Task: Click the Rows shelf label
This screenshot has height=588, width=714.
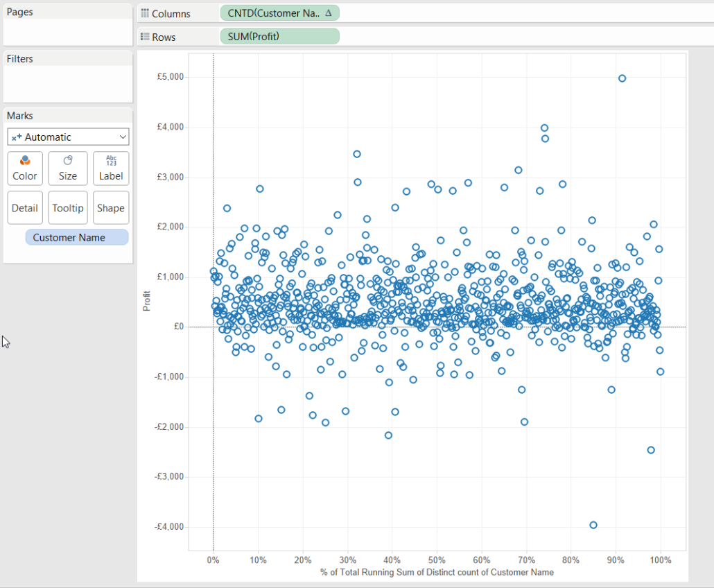Action: [x=164, y=37]
